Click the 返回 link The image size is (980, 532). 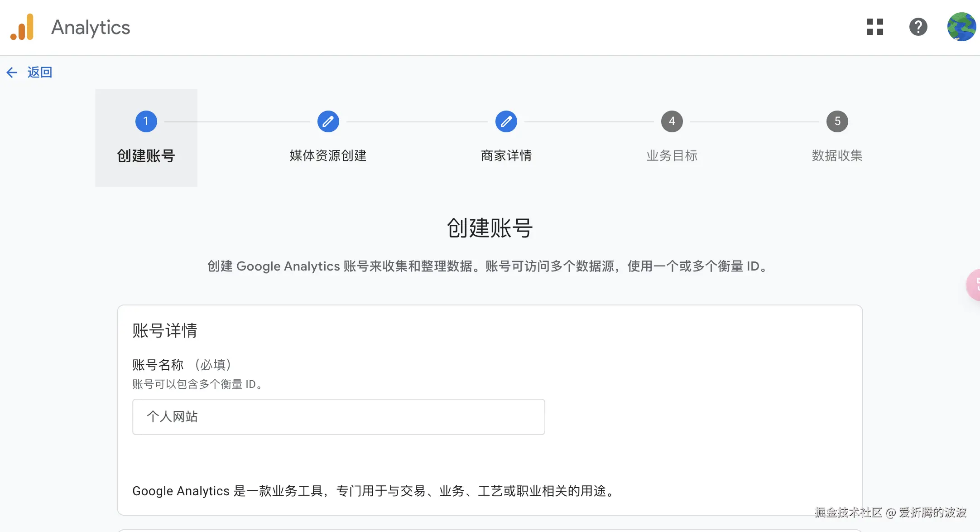point(40,73)
